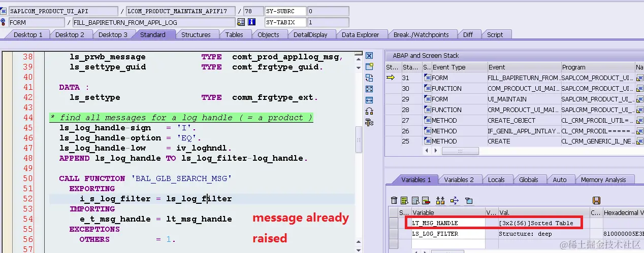Click the SY-TABIX variable name field
Screen dimensions: 644x253
coord(285,22)
